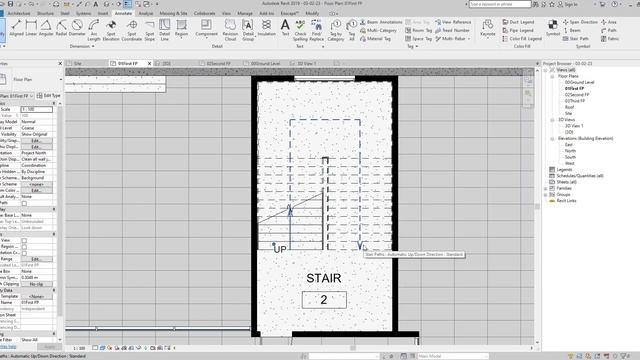Open the Manage ribbon tab
This screenshot has height=360, width=640.
[245, 13]
